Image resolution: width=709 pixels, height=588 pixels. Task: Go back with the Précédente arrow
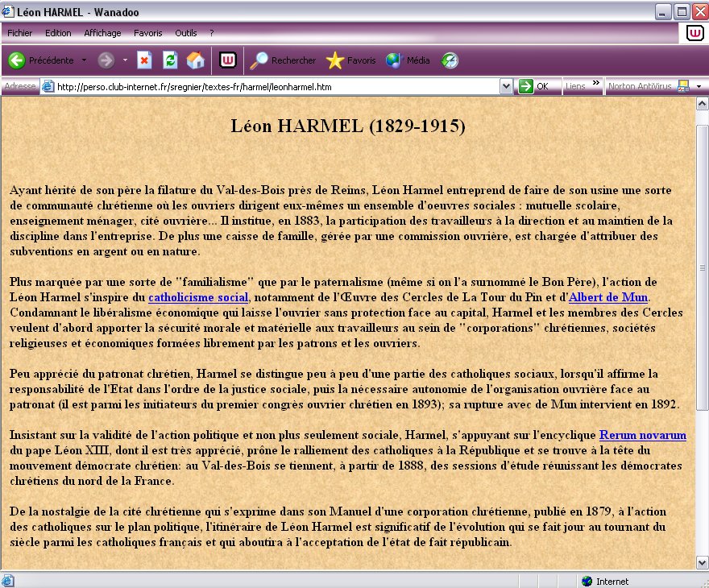[17, 60]
